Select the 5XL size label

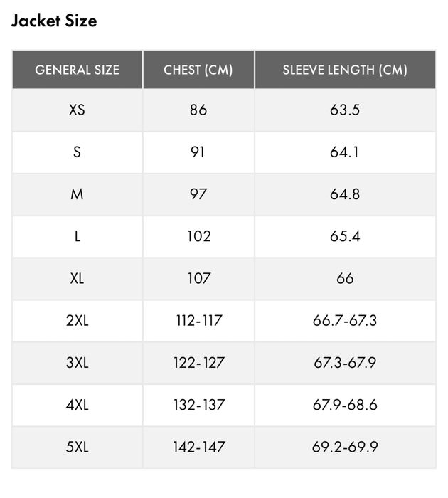coord(77,447)
